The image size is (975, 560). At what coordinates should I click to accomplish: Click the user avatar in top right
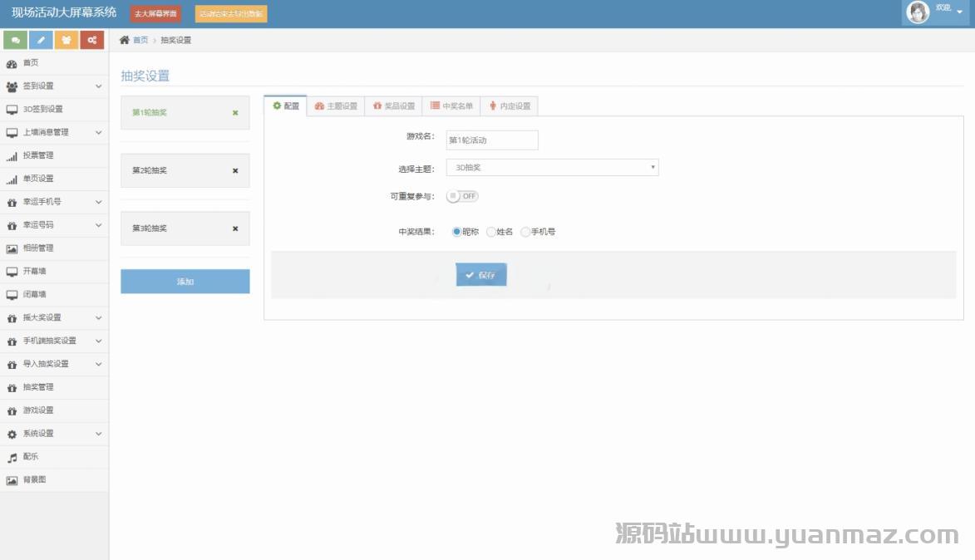pos(918,12)
